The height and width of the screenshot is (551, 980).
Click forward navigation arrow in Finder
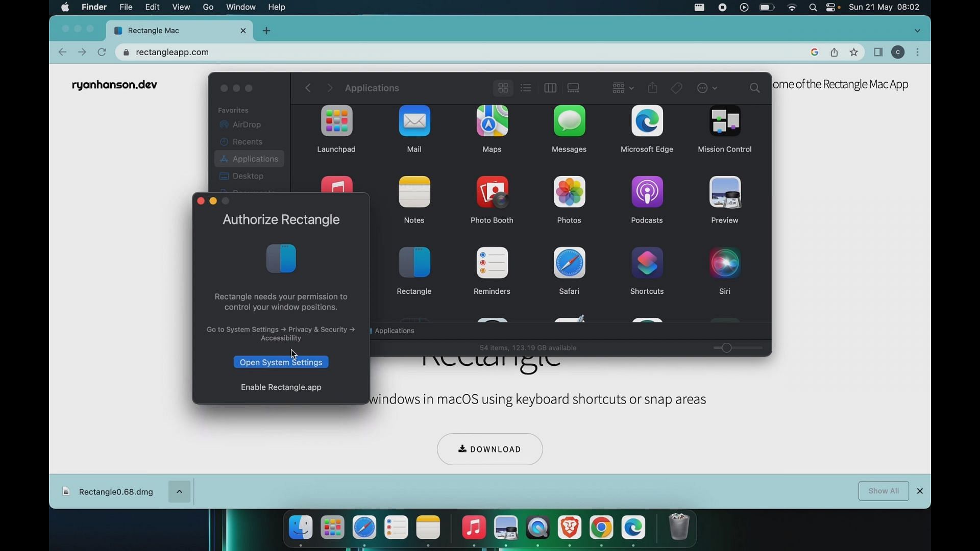pos(329,87)
